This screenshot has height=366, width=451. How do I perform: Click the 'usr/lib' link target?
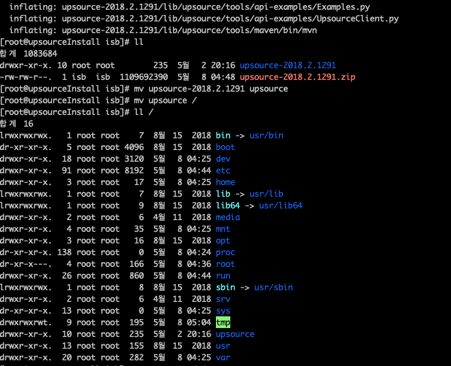(x=266, y=194)
